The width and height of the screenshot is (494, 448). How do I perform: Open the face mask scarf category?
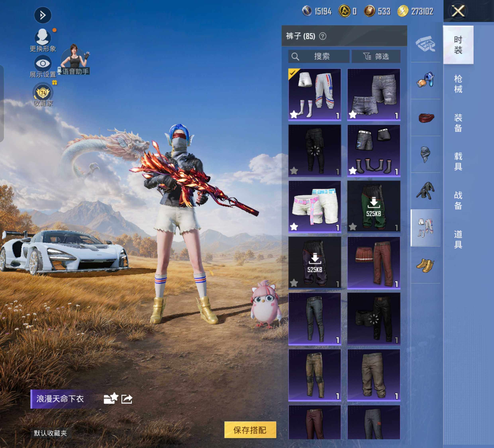[425, 154]
